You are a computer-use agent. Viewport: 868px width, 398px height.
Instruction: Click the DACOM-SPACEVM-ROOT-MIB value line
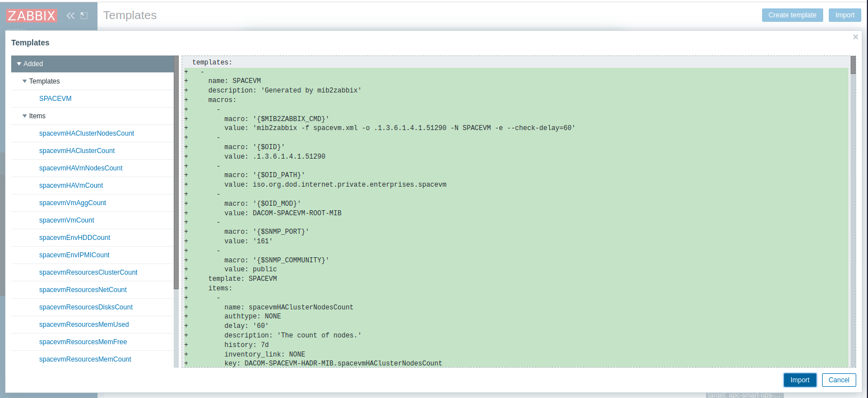point(282,213)
